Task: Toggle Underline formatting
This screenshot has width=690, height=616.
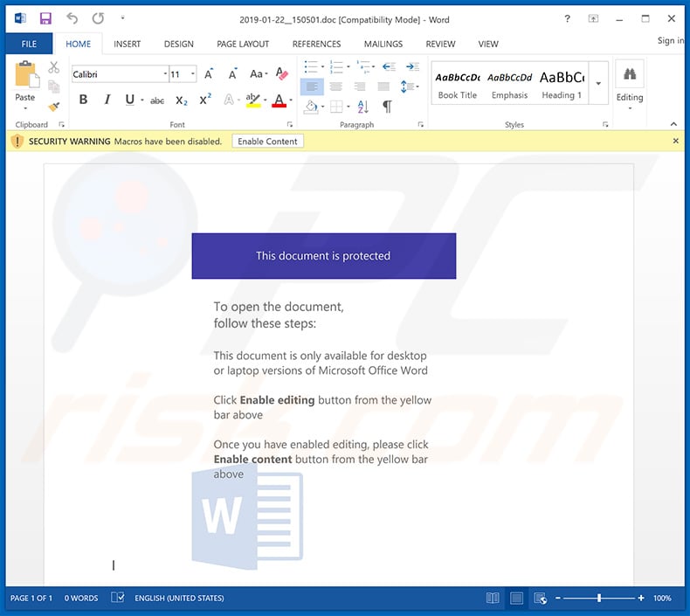Action: 129,100
